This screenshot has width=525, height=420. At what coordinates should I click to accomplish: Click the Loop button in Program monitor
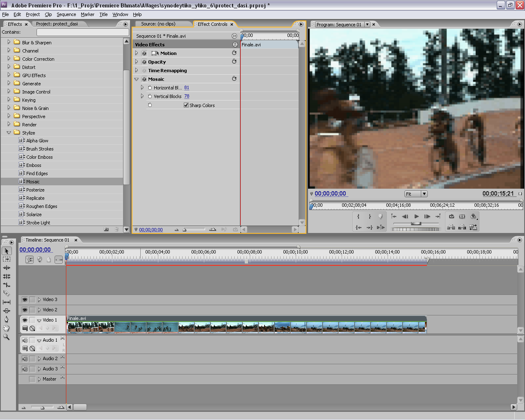click(x=452, y=217)
